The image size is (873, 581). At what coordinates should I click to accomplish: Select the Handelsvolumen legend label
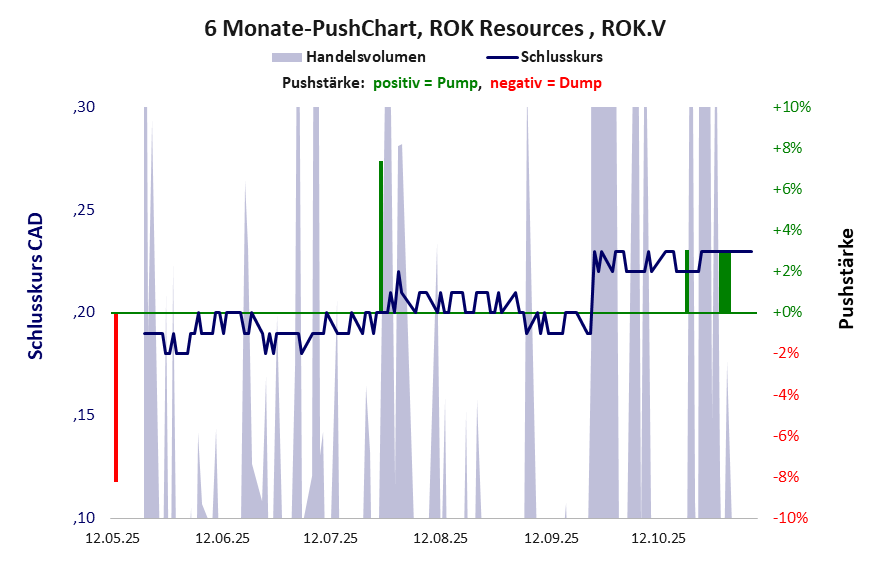[x=366, y=57]
